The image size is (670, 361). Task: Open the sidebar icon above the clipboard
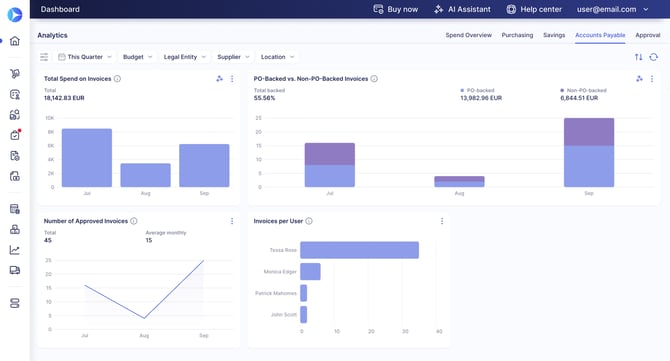(15, 114)
